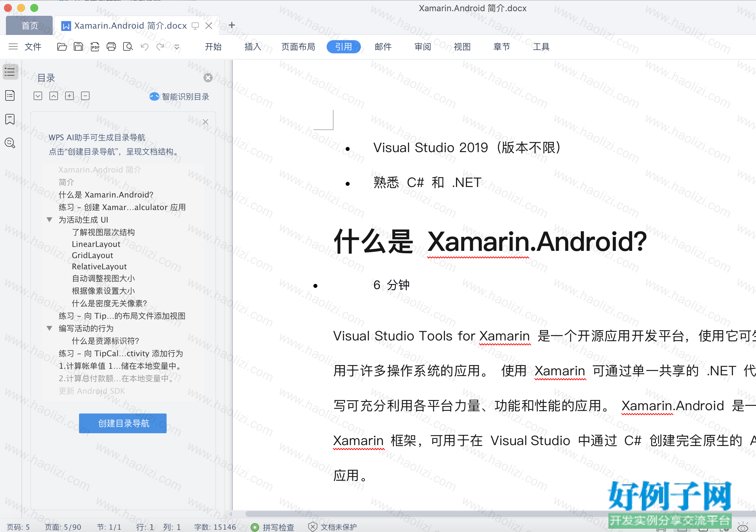Viewport: 756px width, 532px height.
Task: Open the 邮件 ribbon tab
Action: coord(383,47)
